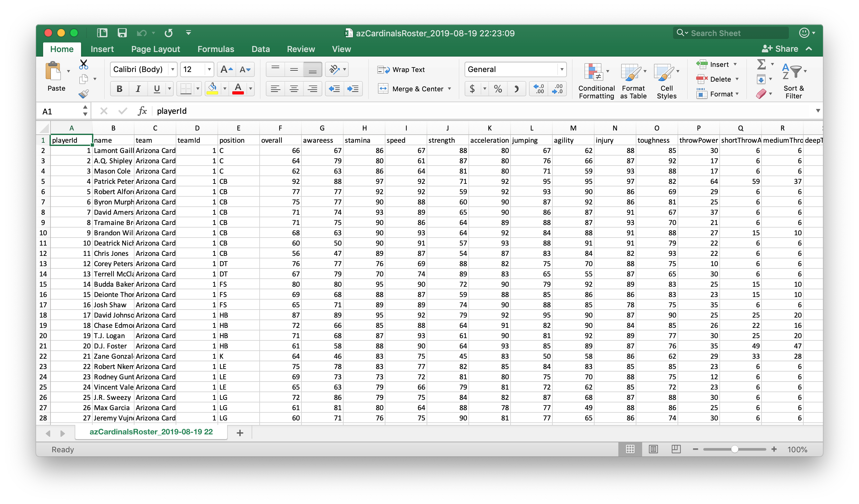This screenshot has width=859, height=504.
Task: Click the Share button
Action: (780, 49)
